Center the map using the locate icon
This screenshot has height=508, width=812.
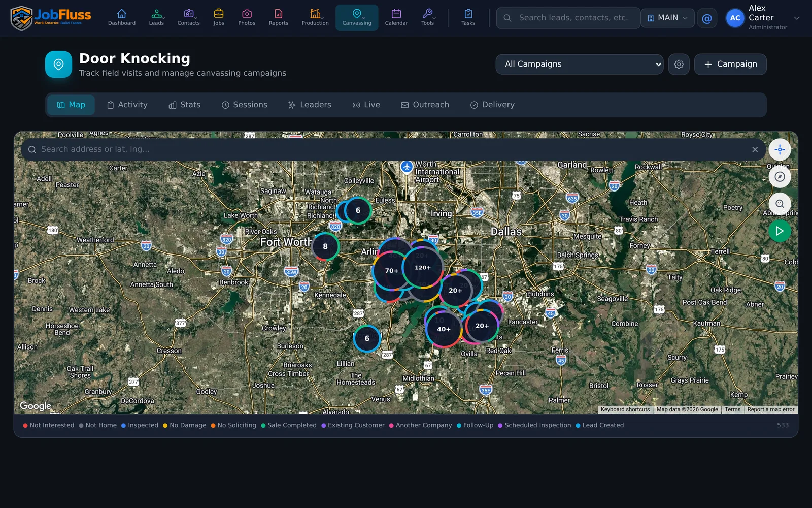point(780,150)
